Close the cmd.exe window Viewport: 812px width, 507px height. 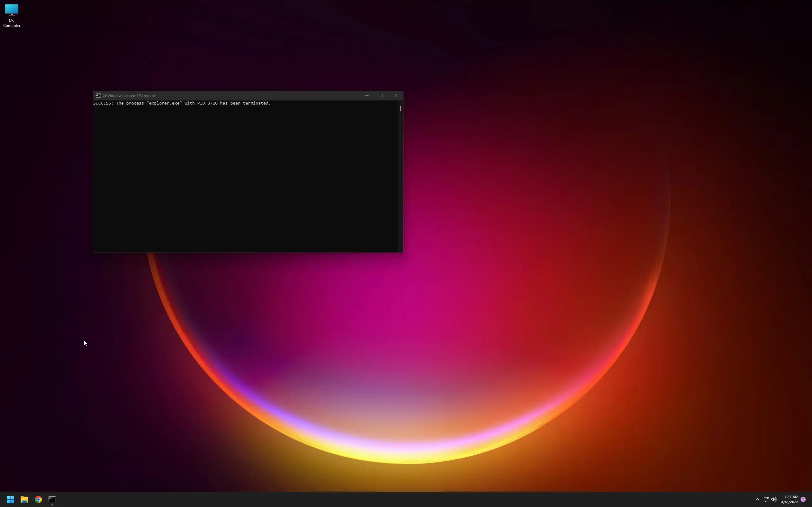(396, 96)
